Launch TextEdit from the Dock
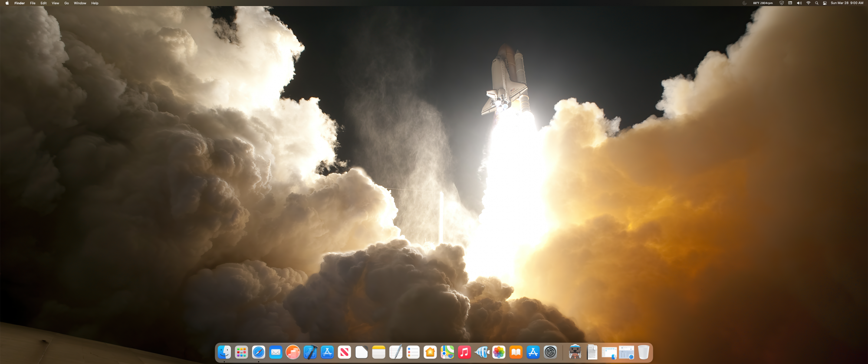Screen dimensions: 868x364 (x=396, y=352)
